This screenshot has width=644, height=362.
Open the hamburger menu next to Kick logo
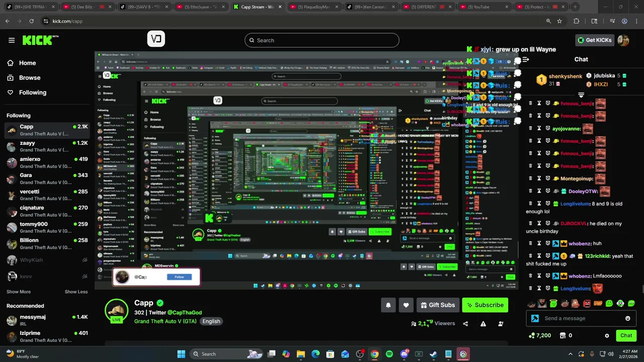click(x=12, y=40)
